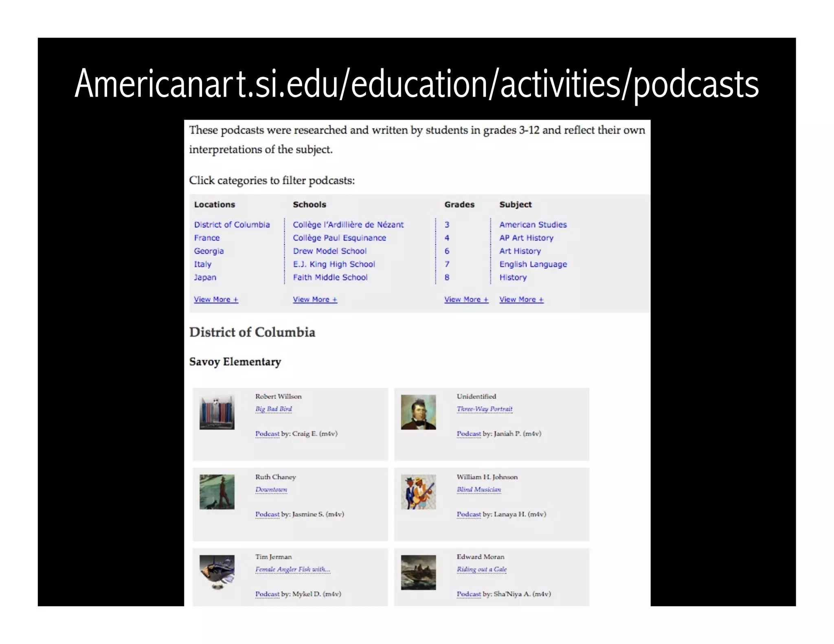
Task: Click the Grades column header
Action: coord(459,205)
